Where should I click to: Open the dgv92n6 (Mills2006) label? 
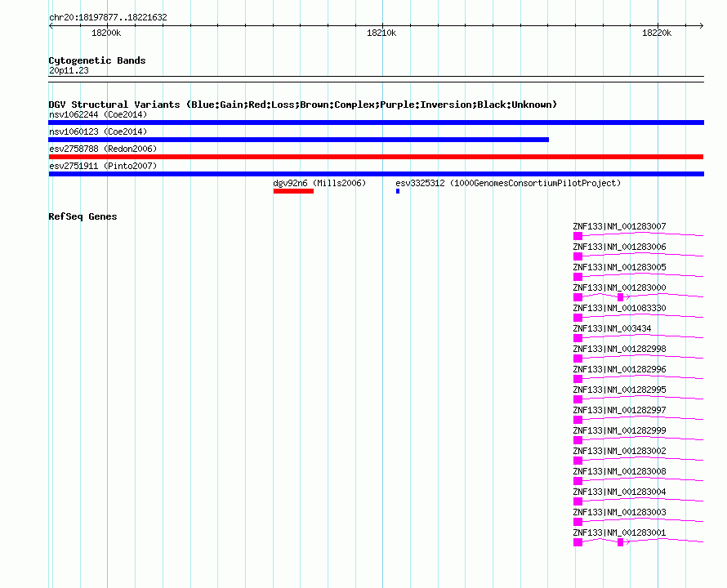point(319,183)
